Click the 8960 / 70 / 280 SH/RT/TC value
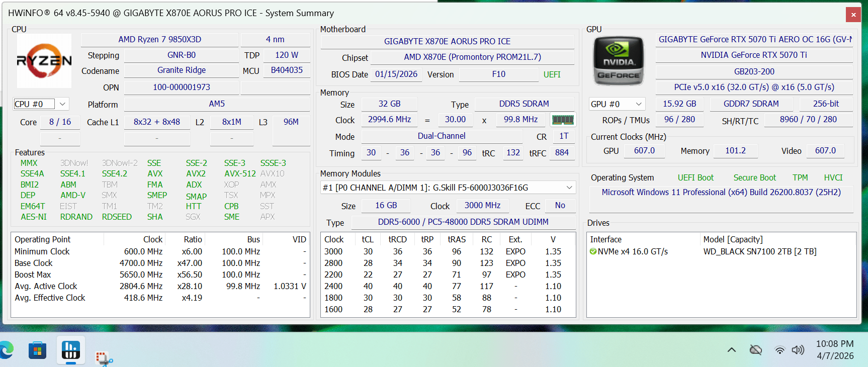Viewport: 868px width, 367px height. point(808,119)
